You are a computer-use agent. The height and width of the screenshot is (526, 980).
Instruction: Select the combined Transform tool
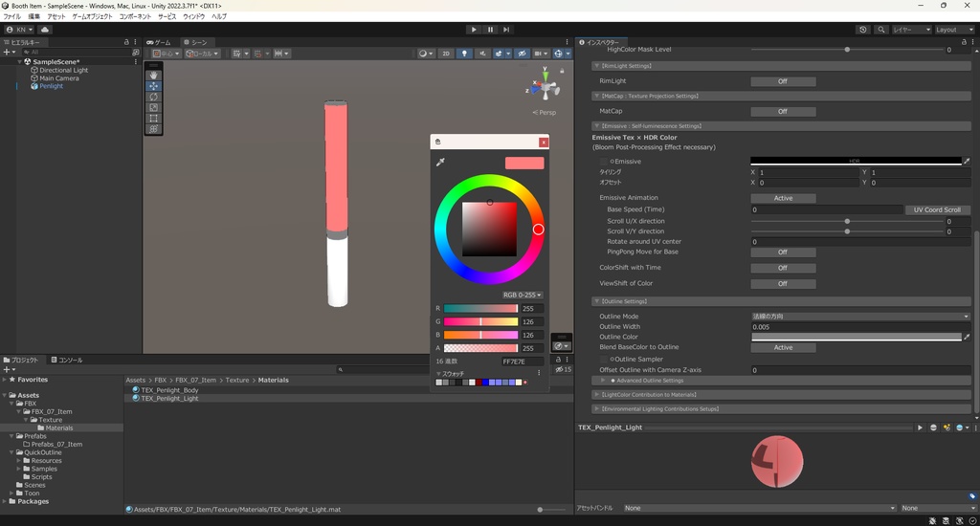click(x=153, y=129)
